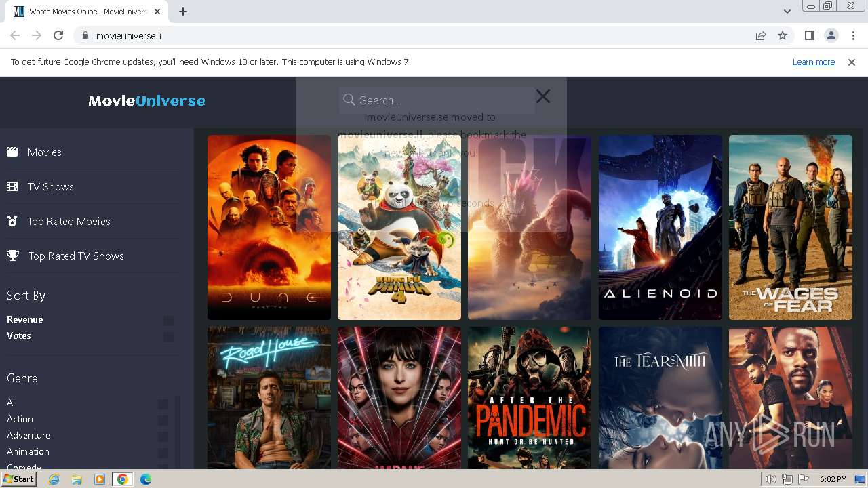Image resolution: width=868 pixels, height=488 pixels.
Task: Open media player taskbar icon
Action: tap(100, 479)
